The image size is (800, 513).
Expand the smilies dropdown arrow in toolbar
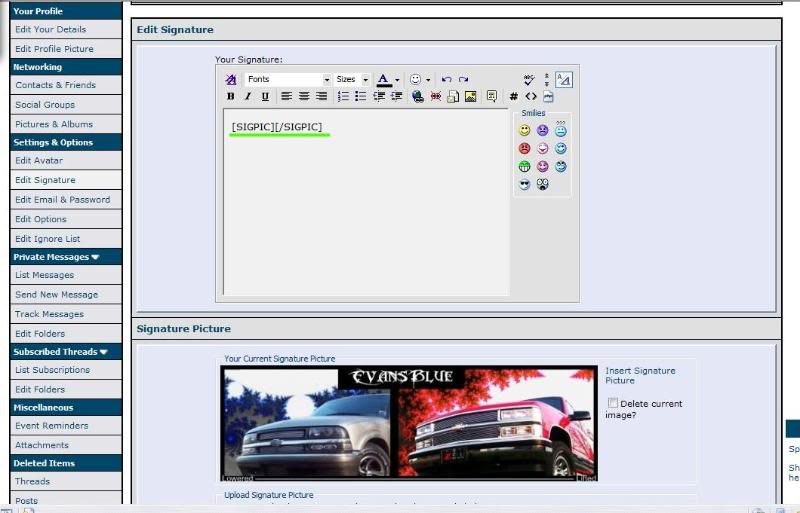(428, 80)
